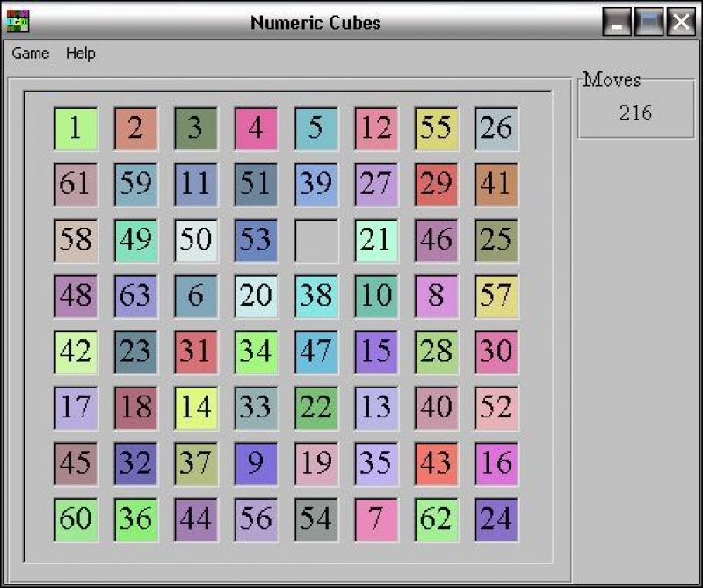
Task: Pick the cube numbered 63
Action: pyautogui.click(x=136, y=296)
